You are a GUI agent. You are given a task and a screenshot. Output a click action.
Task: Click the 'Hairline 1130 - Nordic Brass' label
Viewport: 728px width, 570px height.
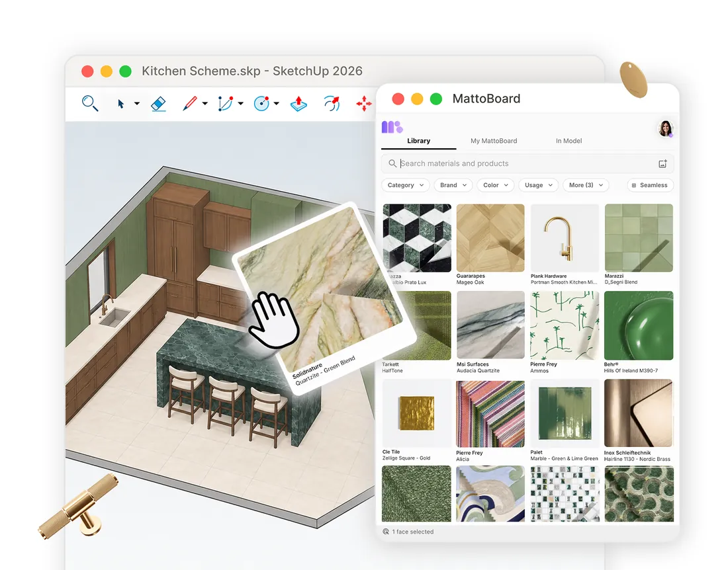tap(637, 459)
